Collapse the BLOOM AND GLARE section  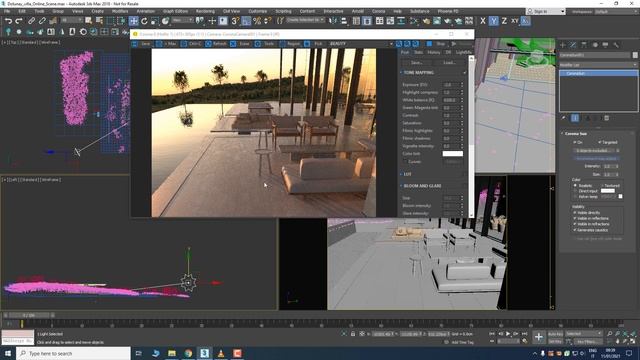click(422, 186)
